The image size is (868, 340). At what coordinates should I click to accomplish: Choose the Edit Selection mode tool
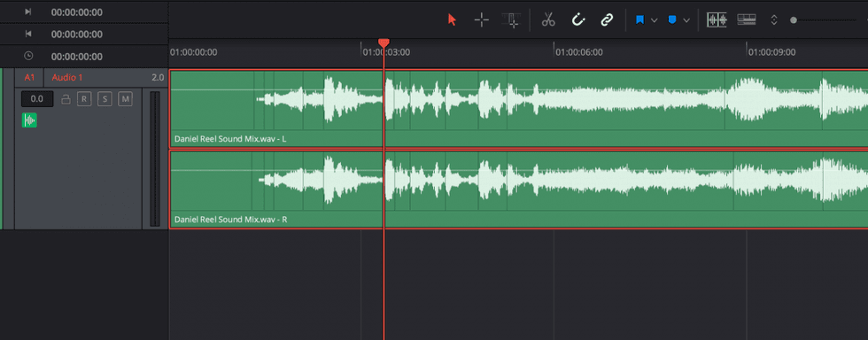pos(512,20)
